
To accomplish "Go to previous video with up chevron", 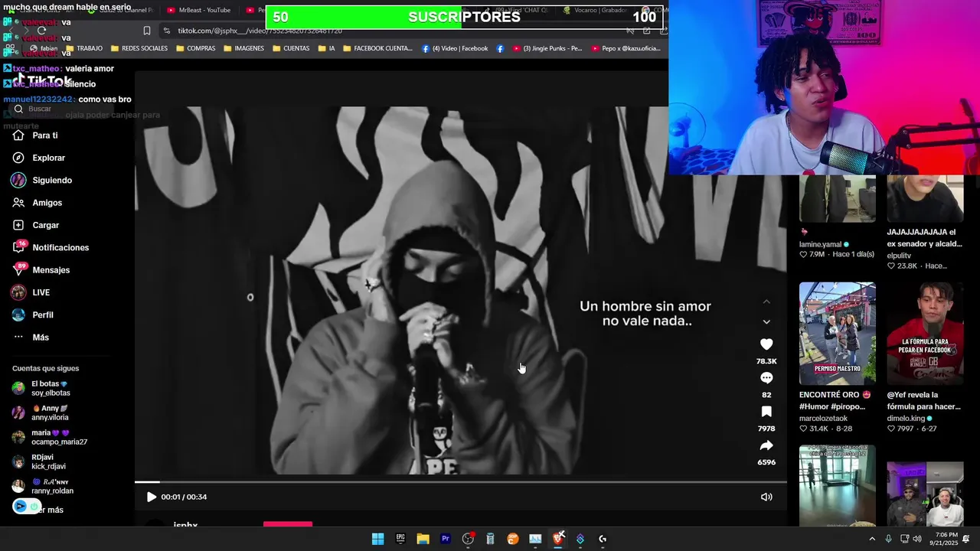I will (x=766, y=302).
